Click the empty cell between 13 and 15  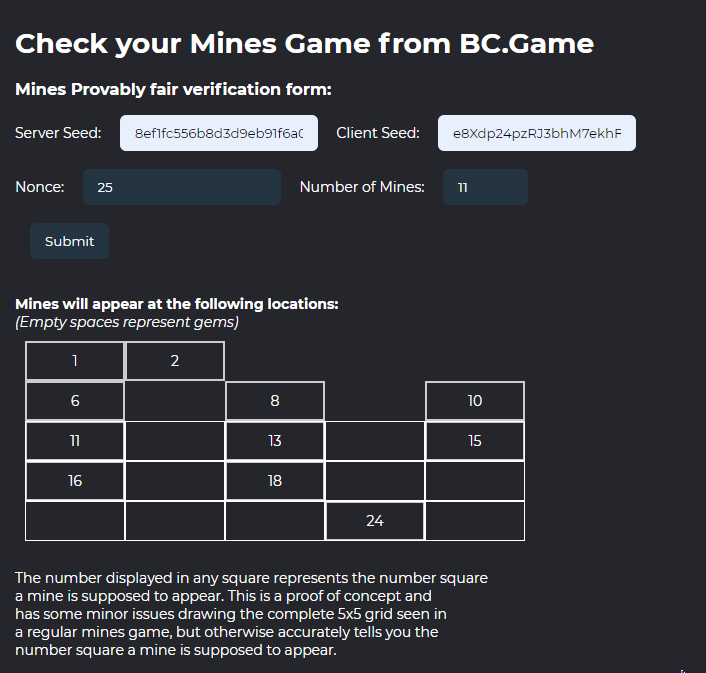(375, 441)
